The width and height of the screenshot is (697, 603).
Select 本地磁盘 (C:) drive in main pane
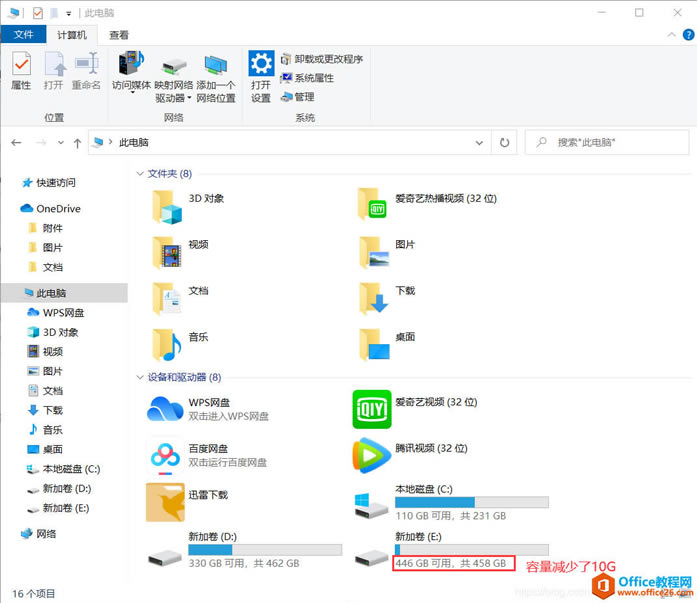[x=452, y=503]
